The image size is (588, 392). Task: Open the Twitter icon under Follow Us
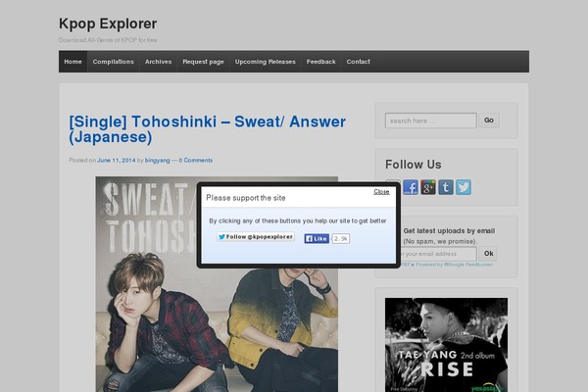[x=464, y=187]
